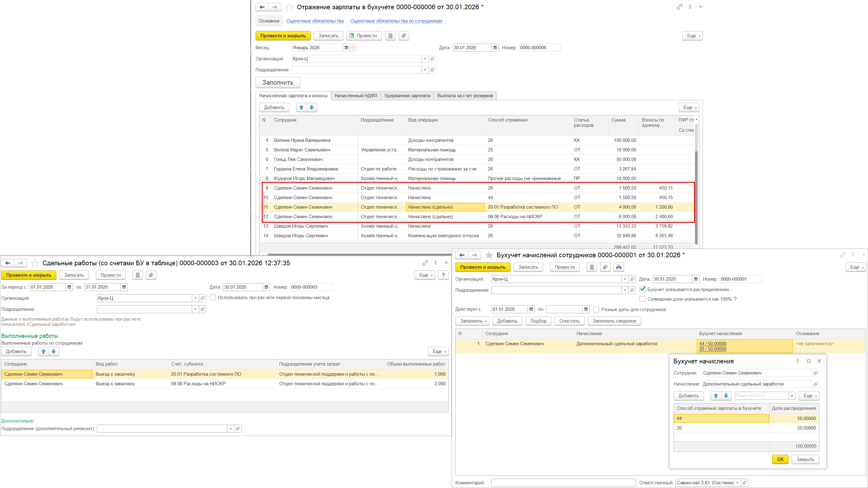Screen dimensions: 868x488
Task: Open the Оценочные обязательства по сотрудникам link
Action: tap(396, 21)
